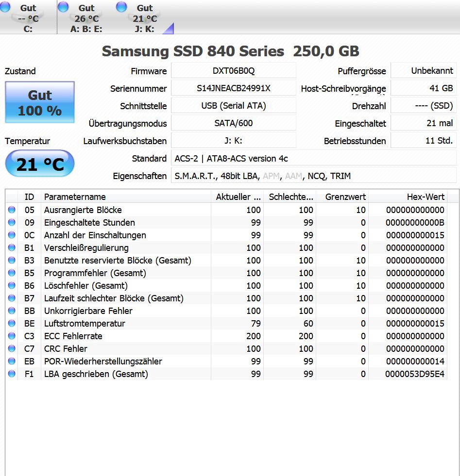
Task: Click the Standard field ACS-2 | ATA8-ACS
Action: (314, 158)
